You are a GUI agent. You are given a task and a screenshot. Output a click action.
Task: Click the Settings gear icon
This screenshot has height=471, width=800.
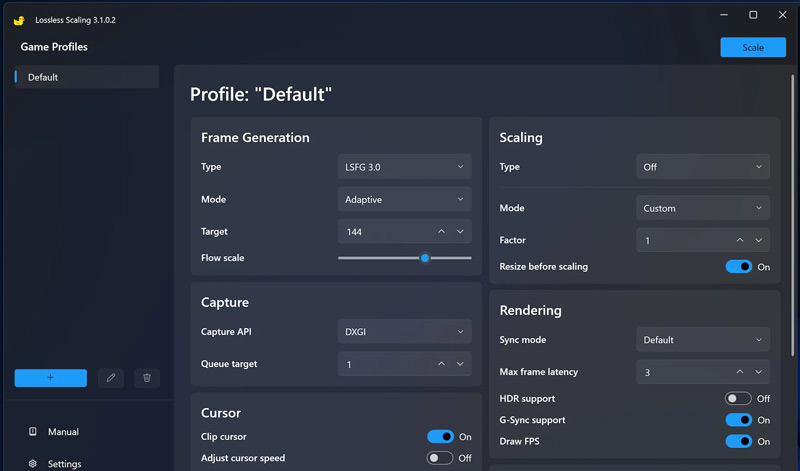coord(33,463)
